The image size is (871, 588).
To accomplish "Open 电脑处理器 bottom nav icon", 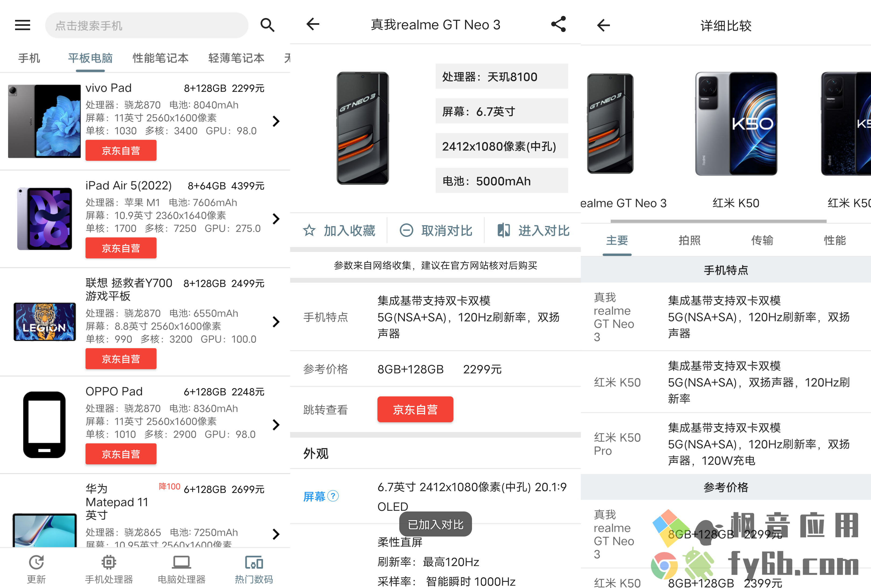I will (x=181, y=562).
